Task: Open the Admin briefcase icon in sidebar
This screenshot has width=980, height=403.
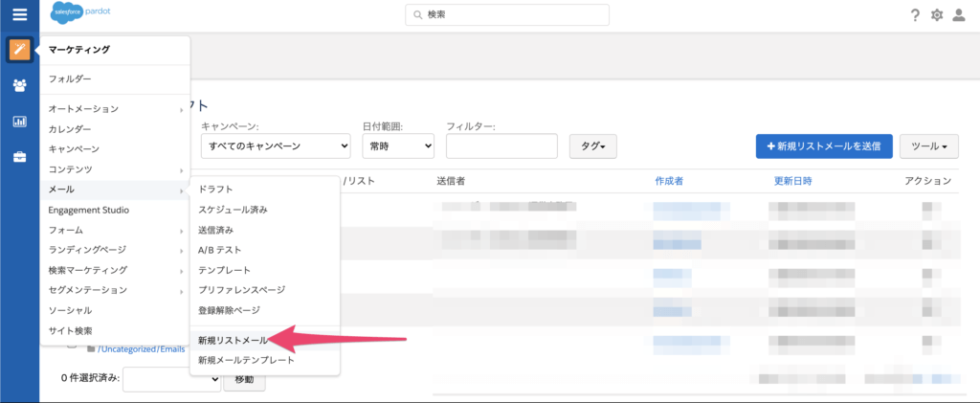Action: [19, 157]
